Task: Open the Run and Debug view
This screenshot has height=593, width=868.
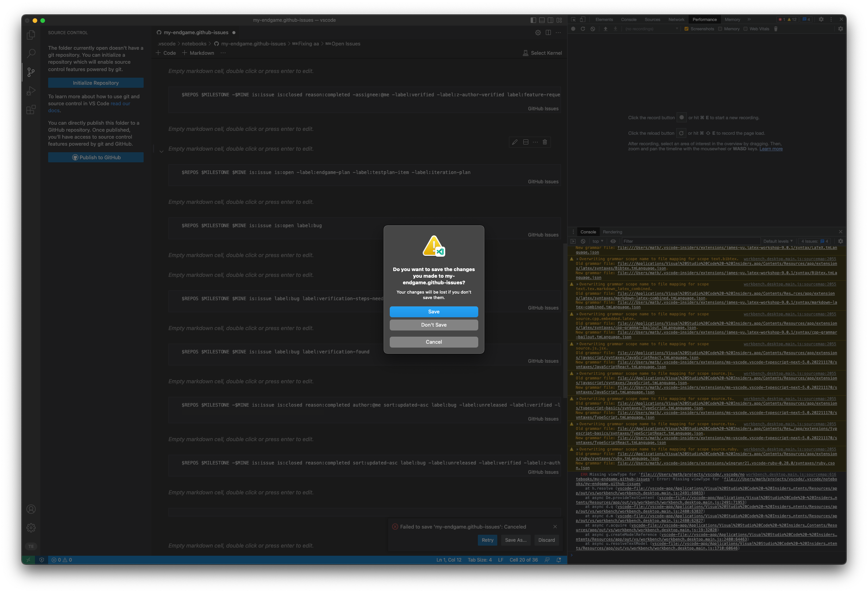Action: point(31,91)
